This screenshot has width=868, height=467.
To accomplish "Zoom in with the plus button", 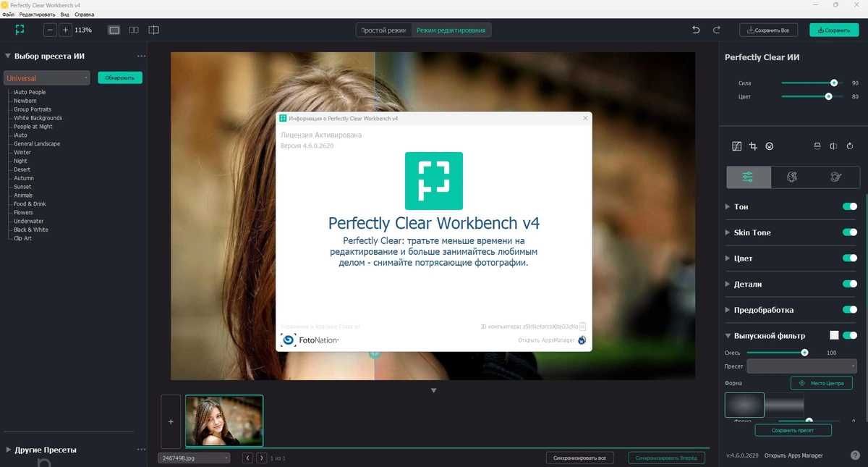I will (x=65, y=30).
